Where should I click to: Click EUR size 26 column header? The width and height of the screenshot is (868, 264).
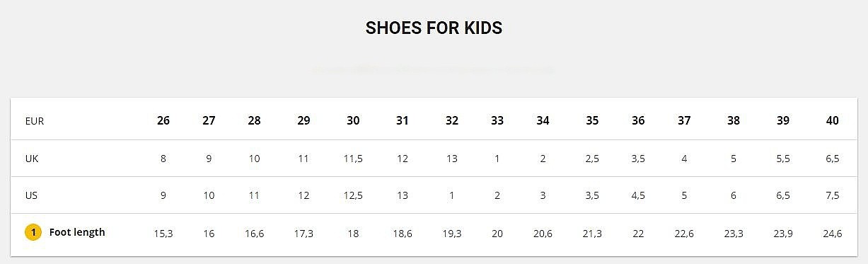tap(163, 121)
